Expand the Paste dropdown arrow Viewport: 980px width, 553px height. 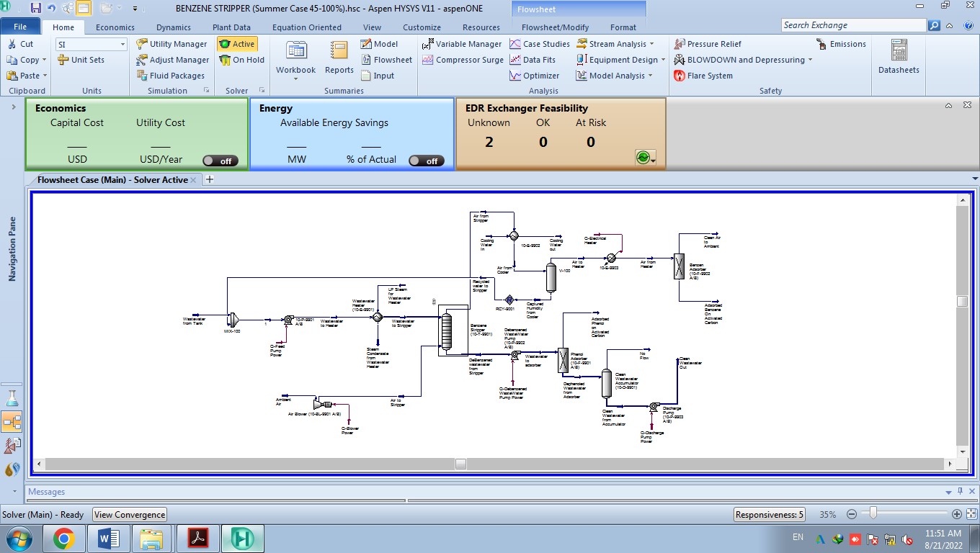pos(45,76)
